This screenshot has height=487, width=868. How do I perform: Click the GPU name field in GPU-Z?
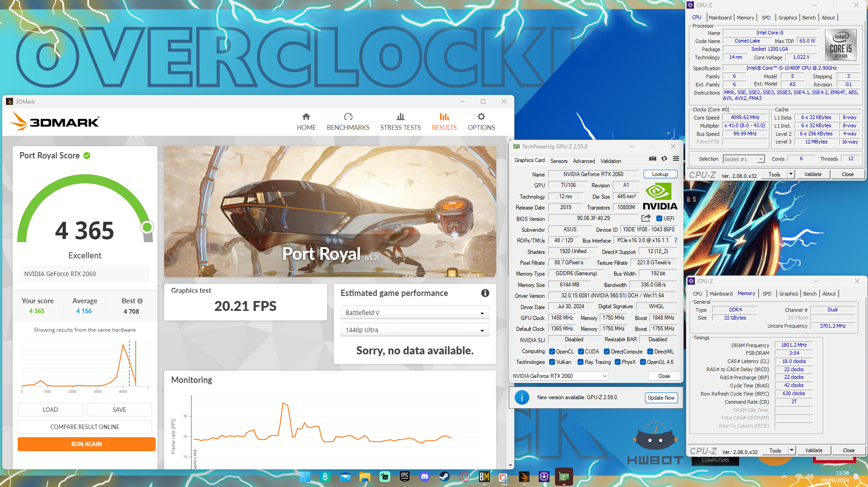[x=593, y=174]
